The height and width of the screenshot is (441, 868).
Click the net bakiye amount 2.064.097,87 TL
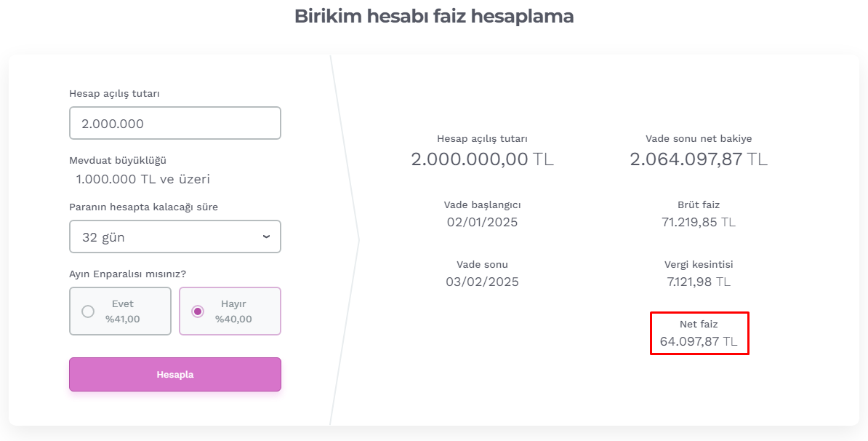699,159
